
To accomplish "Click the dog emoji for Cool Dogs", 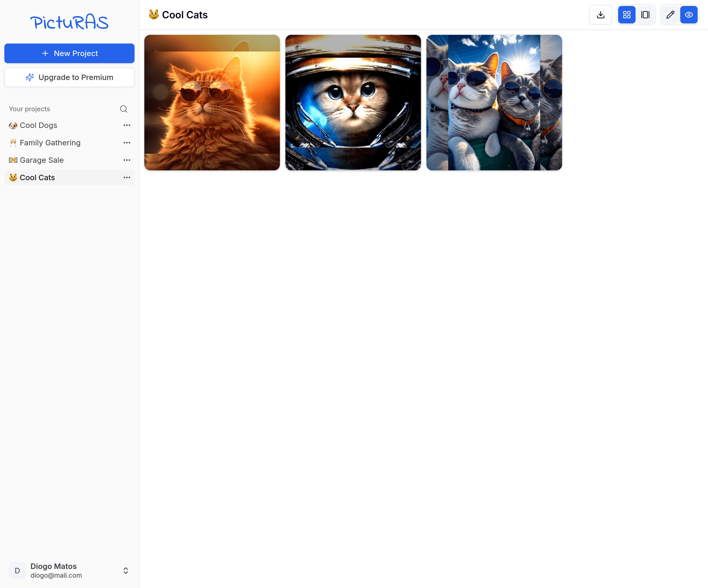I will [x=13, y=125].
